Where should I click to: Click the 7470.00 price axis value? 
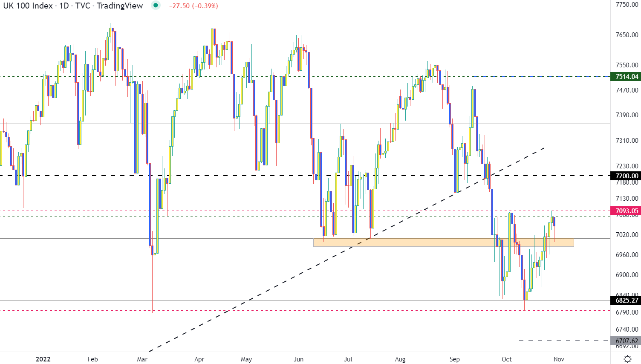pyautogui.click(x=627, y=90)
